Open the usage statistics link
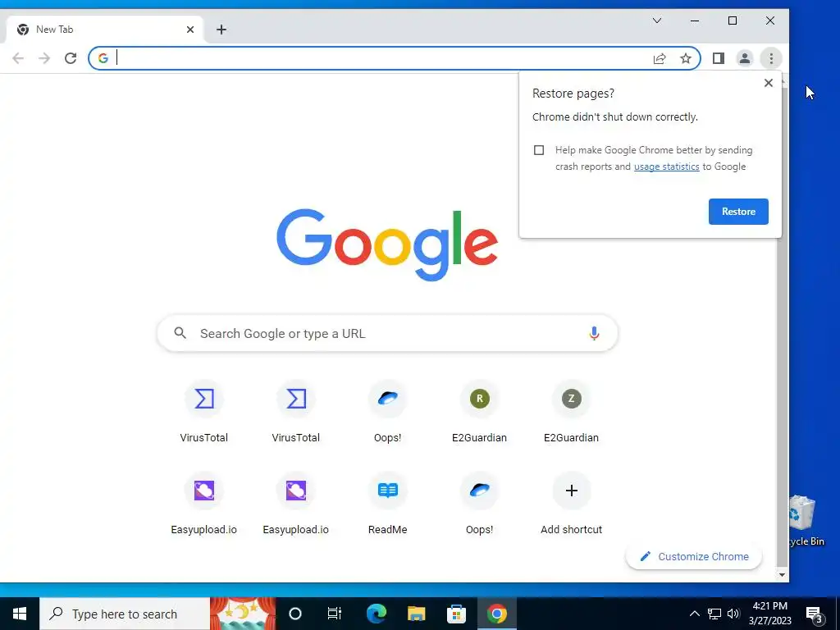Viewport: 840px width, 630px height. pyautogui.click(x=666, y=167)
